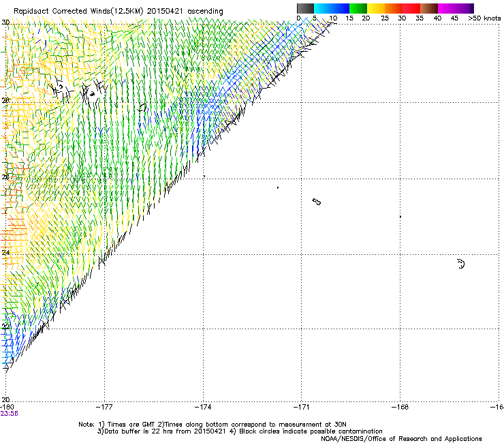Pick the red 30 knots legend color
Screen dimensions: 504x443
click(x=411, y=8)
